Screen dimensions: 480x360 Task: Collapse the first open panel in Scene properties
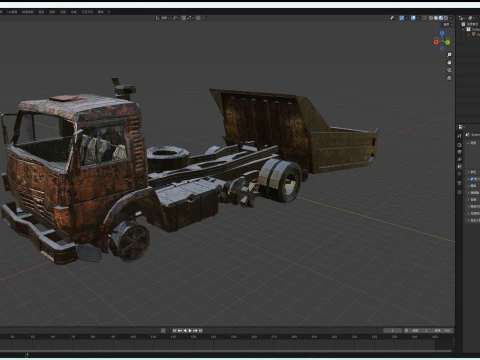pos(468,143)
